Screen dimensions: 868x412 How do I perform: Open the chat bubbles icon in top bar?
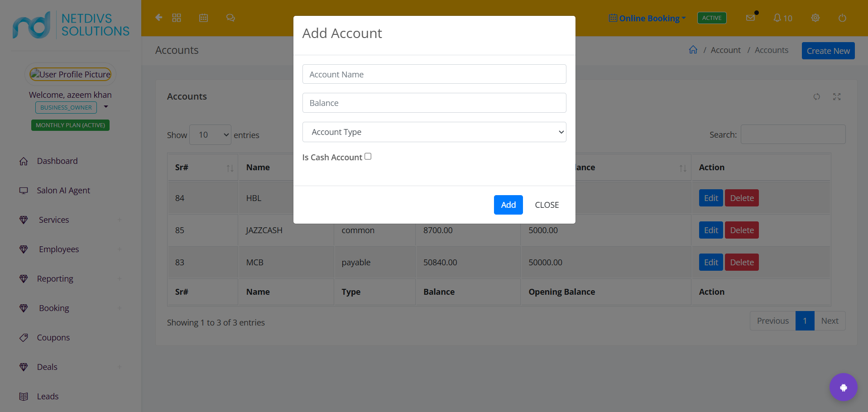click(230, 18)
